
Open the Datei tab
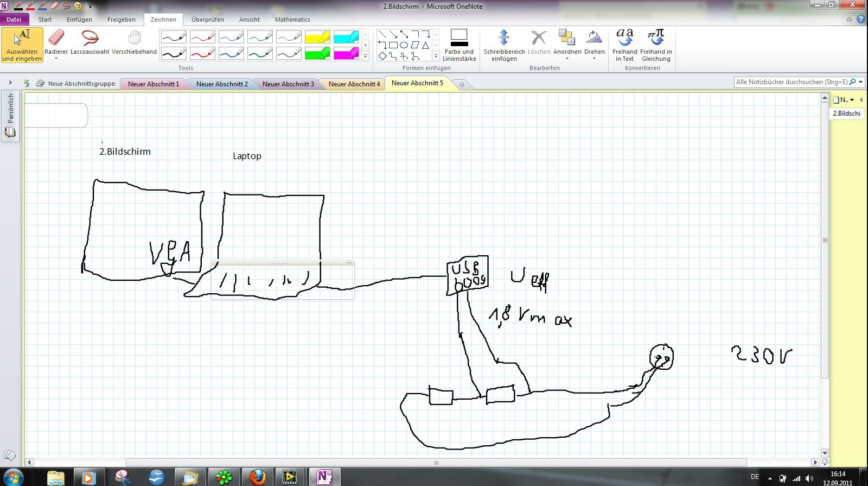pos(14,20)
